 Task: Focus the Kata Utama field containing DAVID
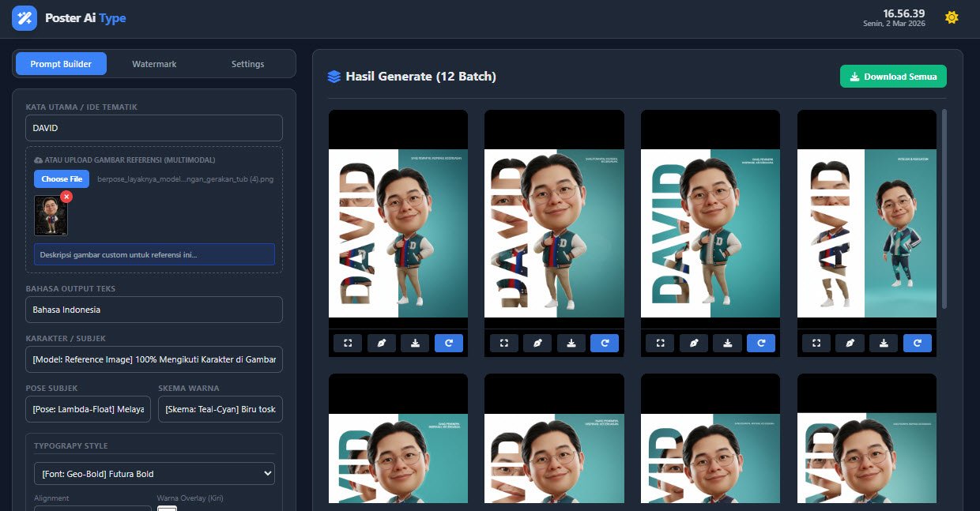[154, 128]
